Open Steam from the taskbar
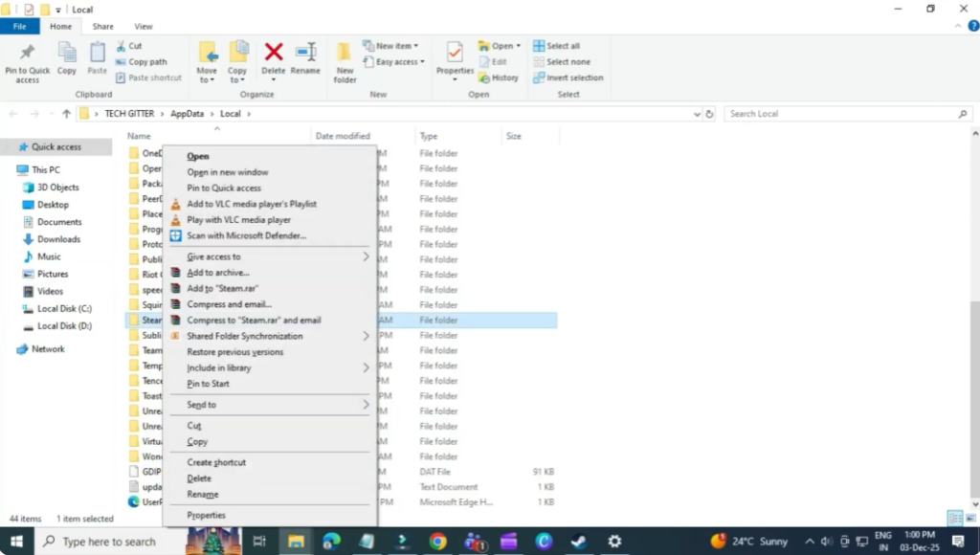Screen dimensions: 980x555 [x=578, y=540]
